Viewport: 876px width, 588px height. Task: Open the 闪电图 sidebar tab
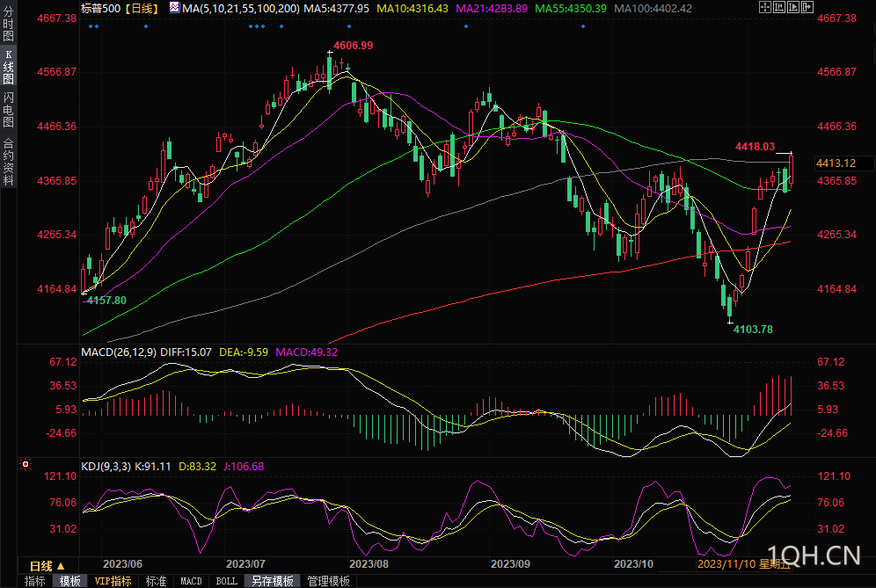(x=9, y=108)
